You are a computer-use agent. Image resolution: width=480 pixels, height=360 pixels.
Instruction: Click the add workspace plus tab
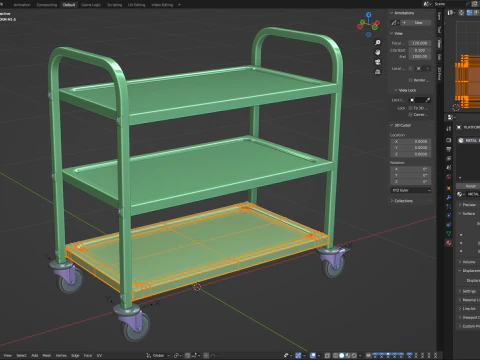coord(179,5)
